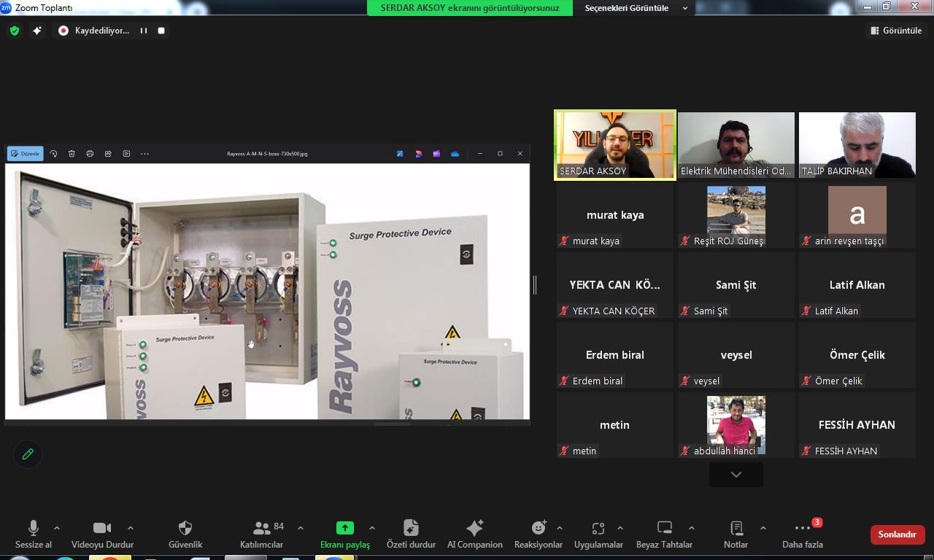Stop the recording
The height and width of the screenshot is (560, 934).
point(161,31)
